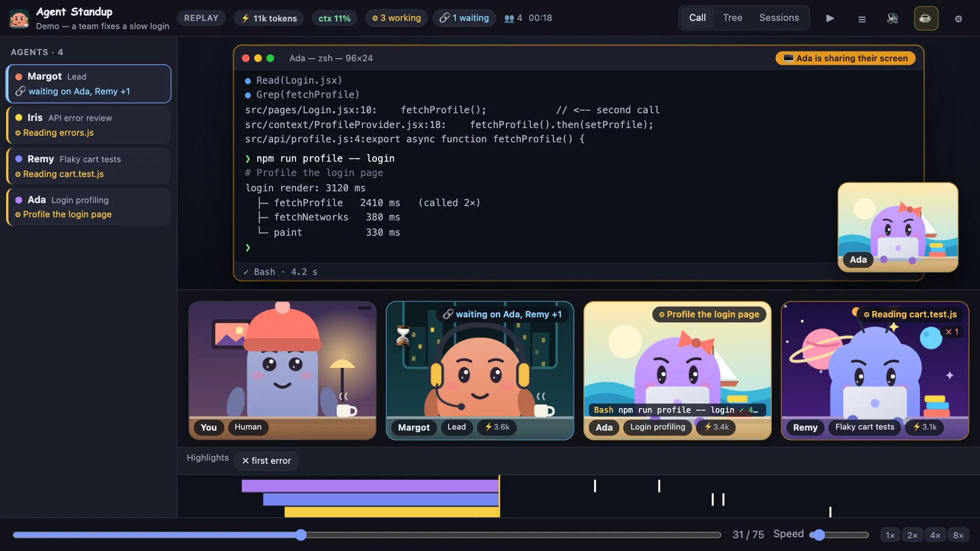Switch to the Sessions tab

tap(779, 18)
